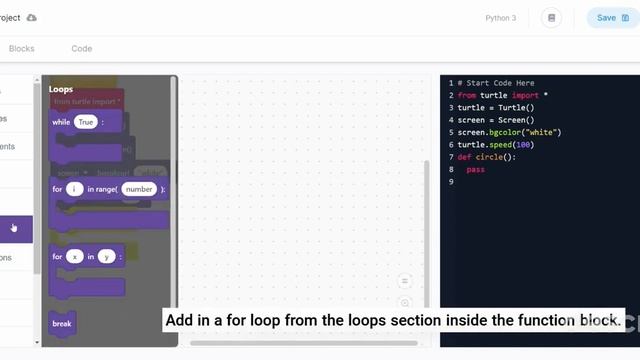Switch to the Blocks tab
Screen dimensions: 640x360
(x=22, y=49)
